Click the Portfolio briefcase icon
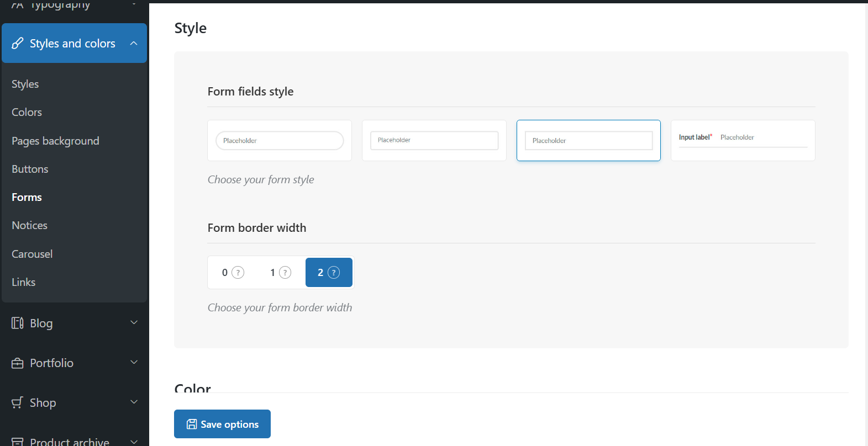Image resolution: width=868 pixels, height=446 pixels. tap(18, 363)
